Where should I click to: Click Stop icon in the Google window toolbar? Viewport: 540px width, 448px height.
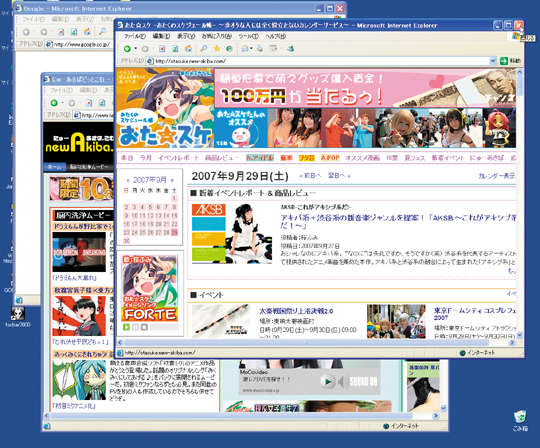pyautogui.click(x=61, y=32)
